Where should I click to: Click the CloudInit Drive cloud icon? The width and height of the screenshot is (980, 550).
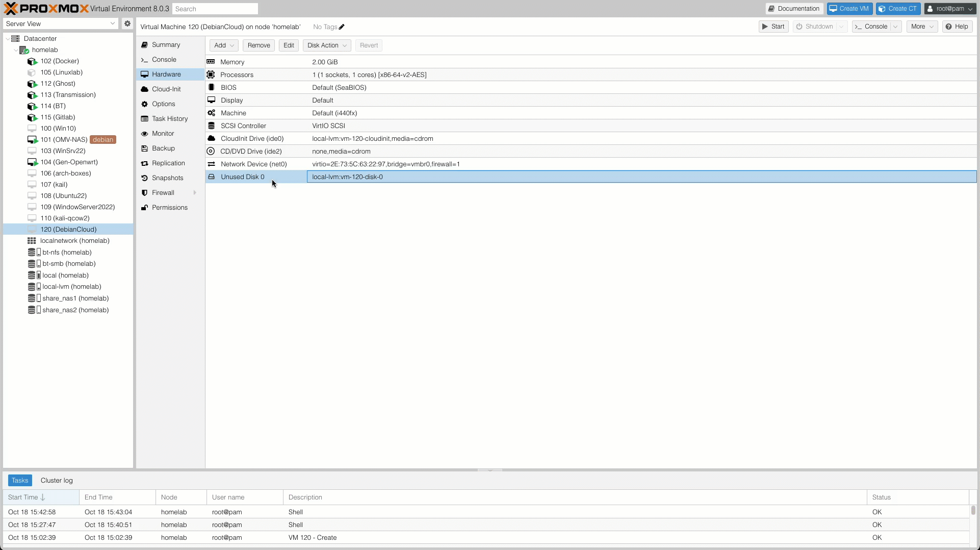211,138
